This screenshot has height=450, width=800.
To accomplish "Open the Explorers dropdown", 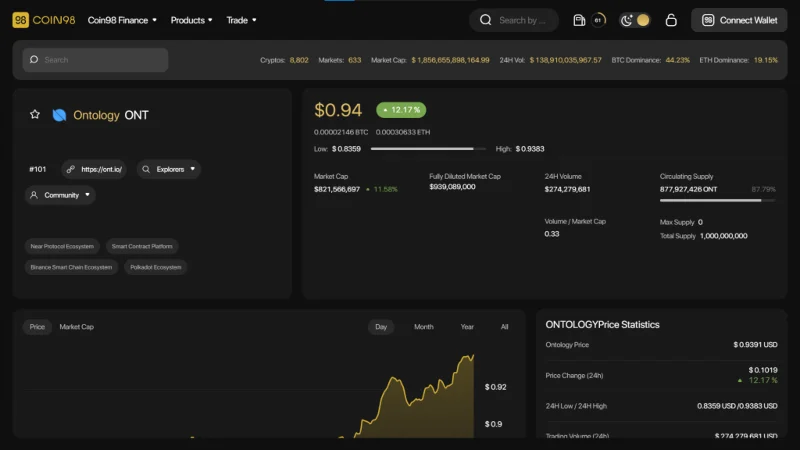I will pyautogui.click(x=169, y=169).
